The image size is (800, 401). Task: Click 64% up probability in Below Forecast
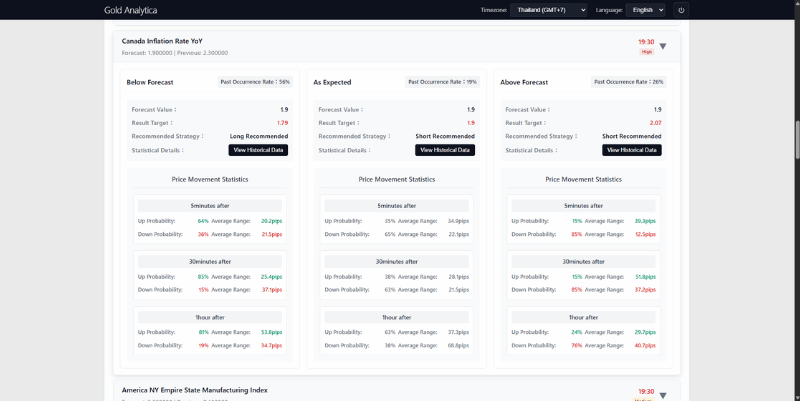tap(203, 221)
